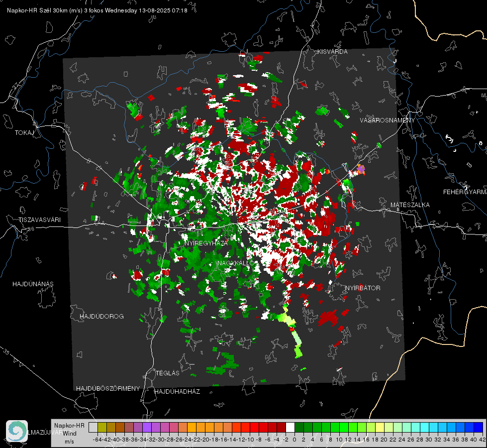The image size is (487, 448).
Task: Click the TOKAJ town label
Action: 24,133
